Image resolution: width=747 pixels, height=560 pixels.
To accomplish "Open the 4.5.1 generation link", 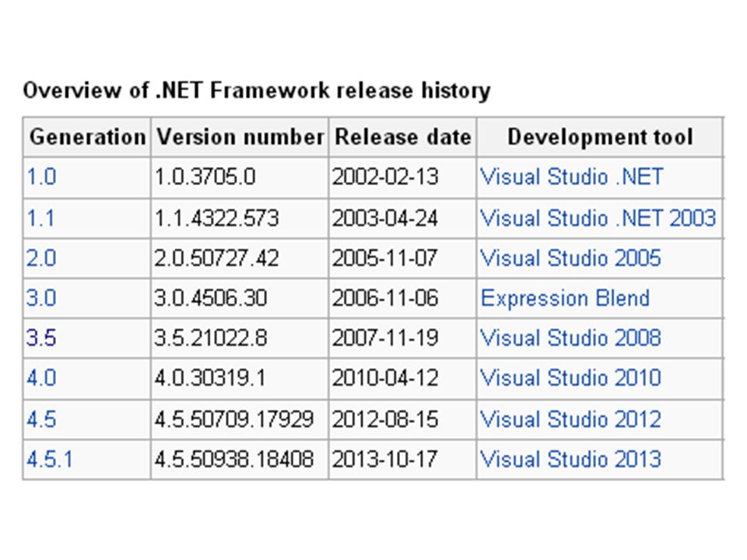I will point(50,460).
